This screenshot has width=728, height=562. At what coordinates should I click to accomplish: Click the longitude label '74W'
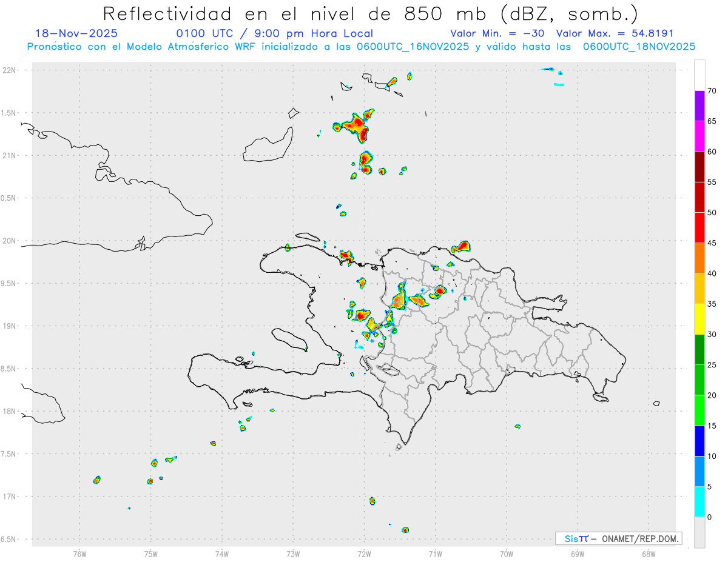coord(222,554)
